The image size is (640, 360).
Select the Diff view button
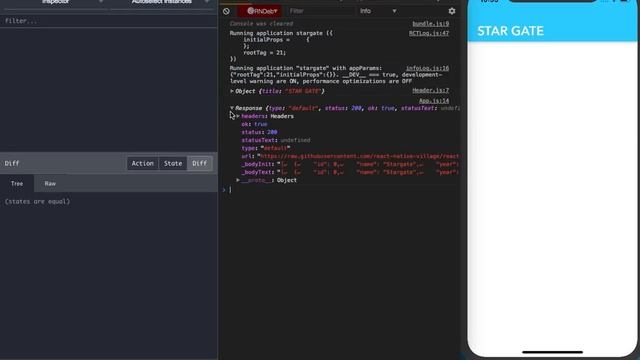pos(200,163)
